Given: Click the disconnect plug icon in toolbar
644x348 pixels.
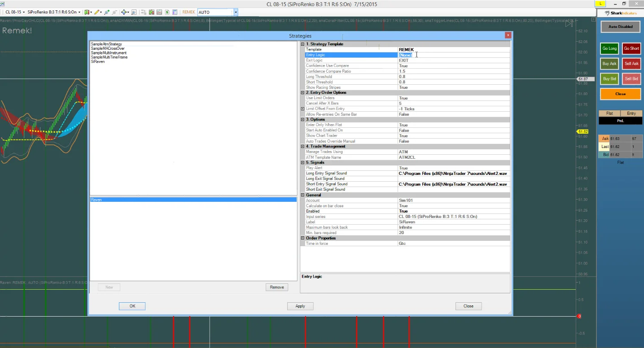Looking at the screenshot, I should (x=114, y=12).
